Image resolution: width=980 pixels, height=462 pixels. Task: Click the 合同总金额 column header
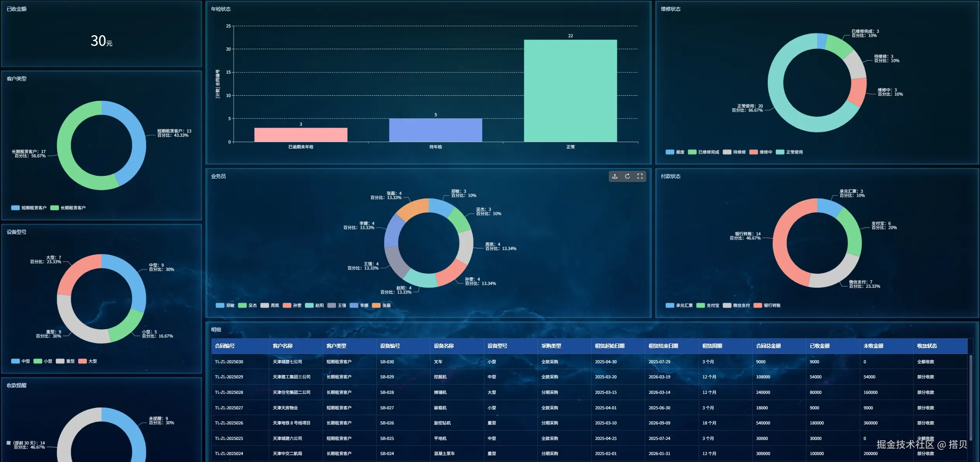[768, 346]
